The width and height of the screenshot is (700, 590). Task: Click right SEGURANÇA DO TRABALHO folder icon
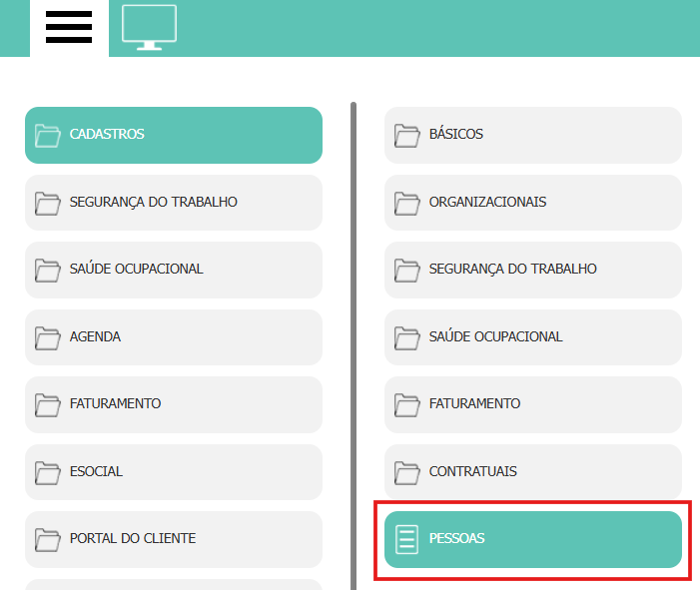406,271
